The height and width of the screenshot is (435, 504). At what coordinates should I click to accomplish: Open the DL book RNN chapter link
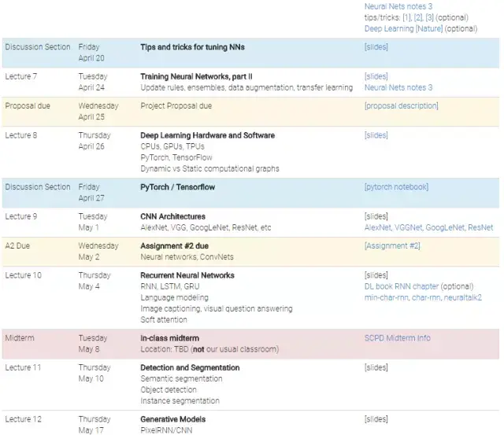[x=401, y=286]
